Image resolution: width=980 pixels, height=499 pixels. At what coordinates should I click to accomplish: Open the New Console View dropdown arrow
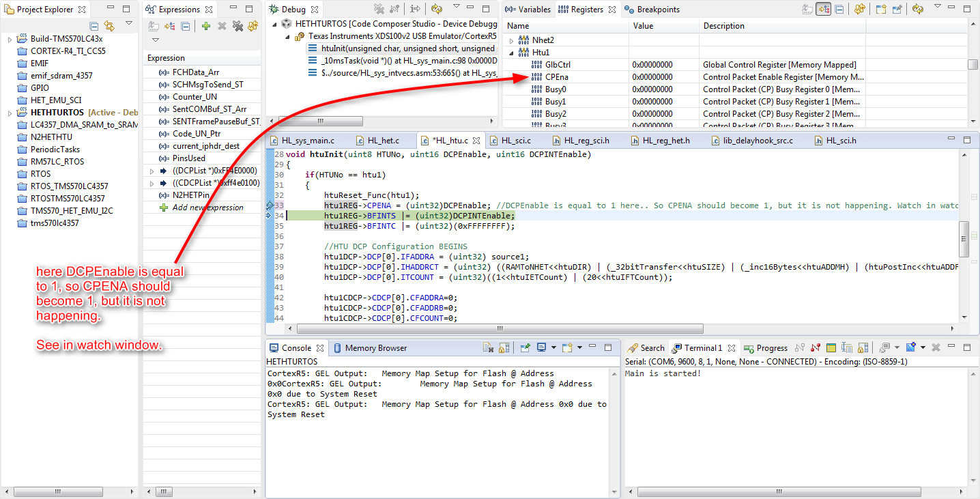(x=579, y=347)
